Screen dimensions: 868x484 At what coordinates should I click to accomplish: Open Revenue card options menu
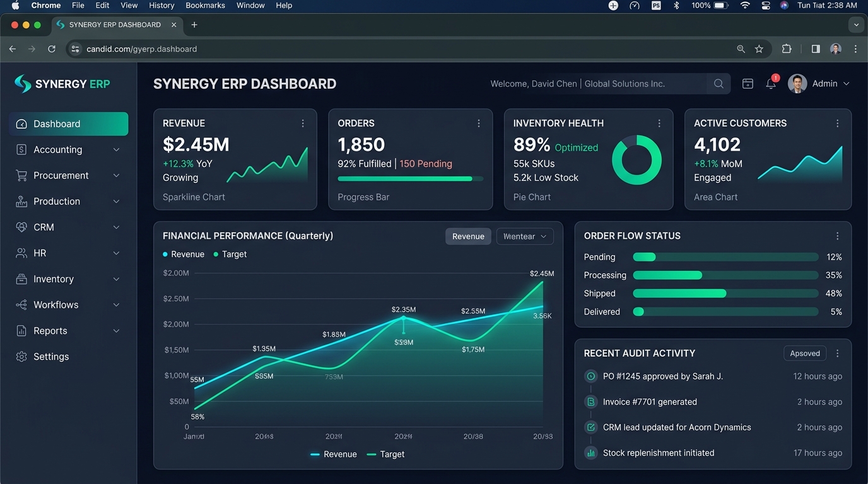(303, 124)
